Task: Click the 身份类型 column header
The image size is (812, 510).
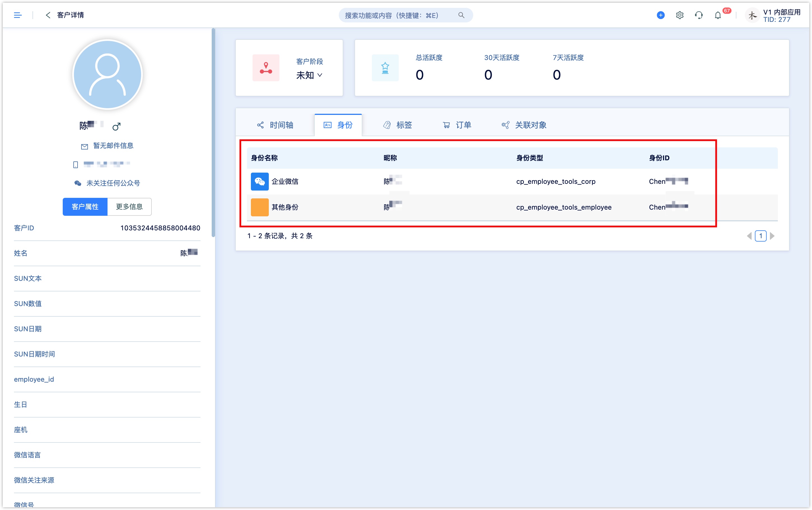Action: 529,158
